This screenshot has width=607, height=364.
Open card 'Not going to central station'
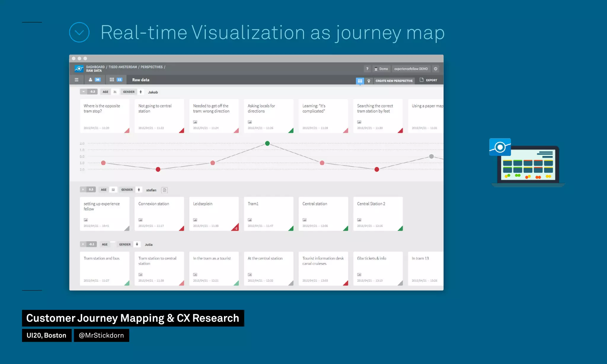pos(159,116)
